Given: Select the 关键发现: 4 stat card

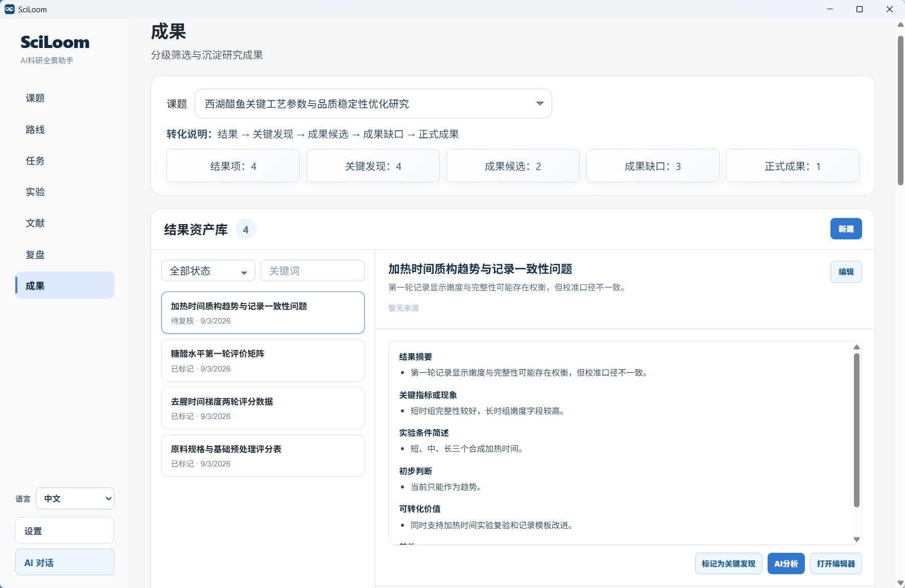Looking at the screenshot, I should [x=373, y=166].
